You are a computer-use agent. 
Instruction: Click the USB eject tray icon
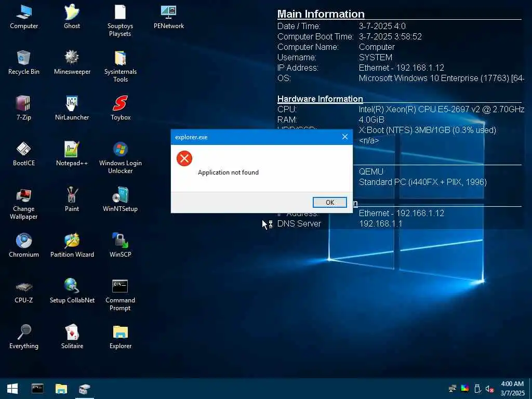477,389
